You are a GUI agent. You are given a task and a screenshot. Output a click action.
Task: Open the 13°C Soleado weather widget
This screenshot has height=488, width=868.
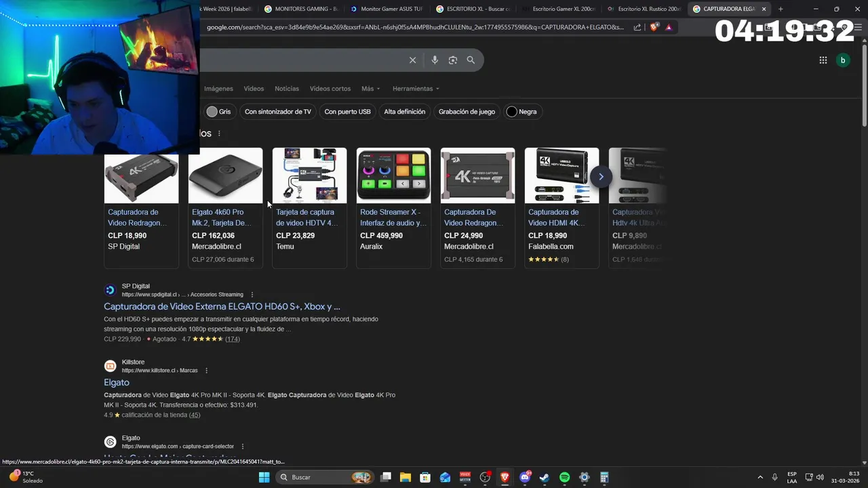(24, 477)
